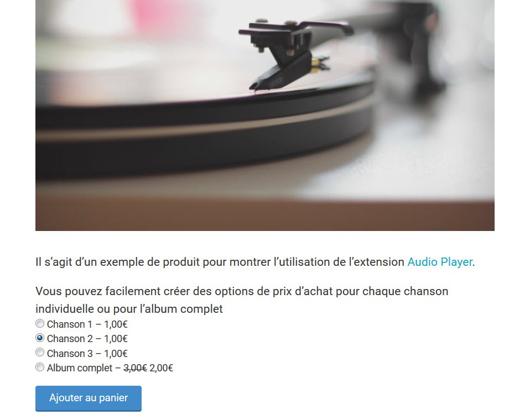Click the 'Vous pouvez facilement créer' sentence
The height and width of the screenshot is (420, 530).
click(242, 291)
